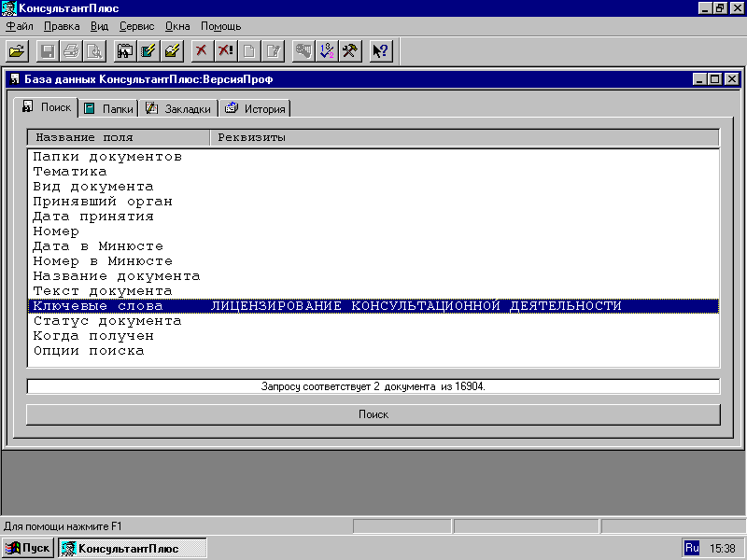Switch to the Закладки tab
This screenshot has height=560, width=747.
click(x=178, y=108)
